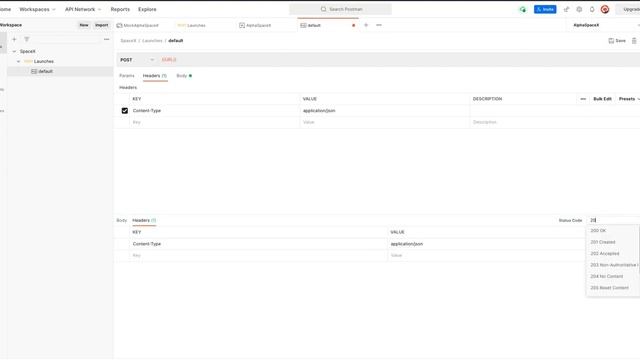Click response header value application/json
This screenshot has width=640, height=360.
point(407,244)
